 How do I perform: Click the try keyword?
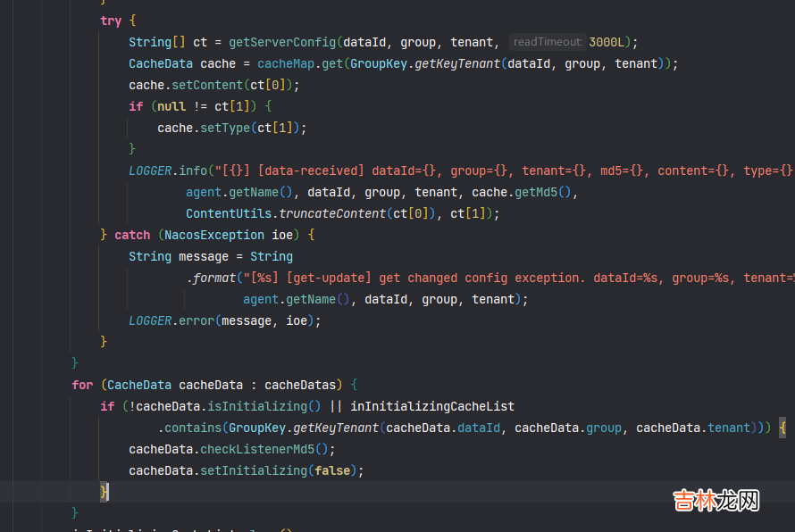(111, 21)
